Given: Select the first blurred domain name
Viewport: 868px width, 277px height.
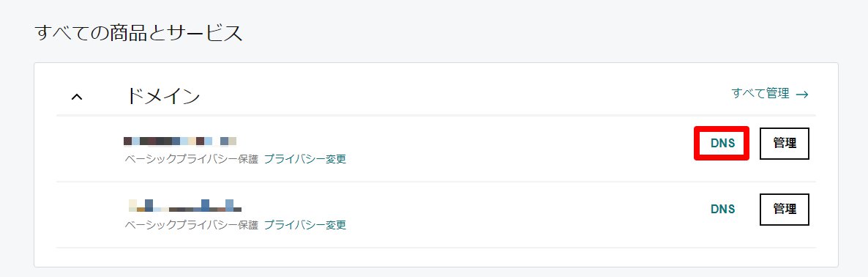Looking at the screenshot, I should (181, 141).
